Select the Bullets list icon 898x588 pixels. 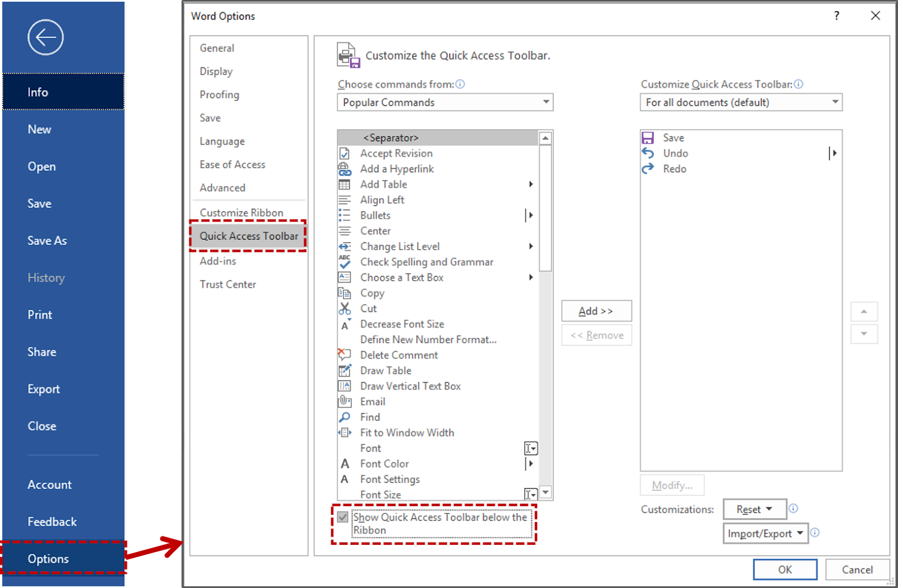pos(345,215)
